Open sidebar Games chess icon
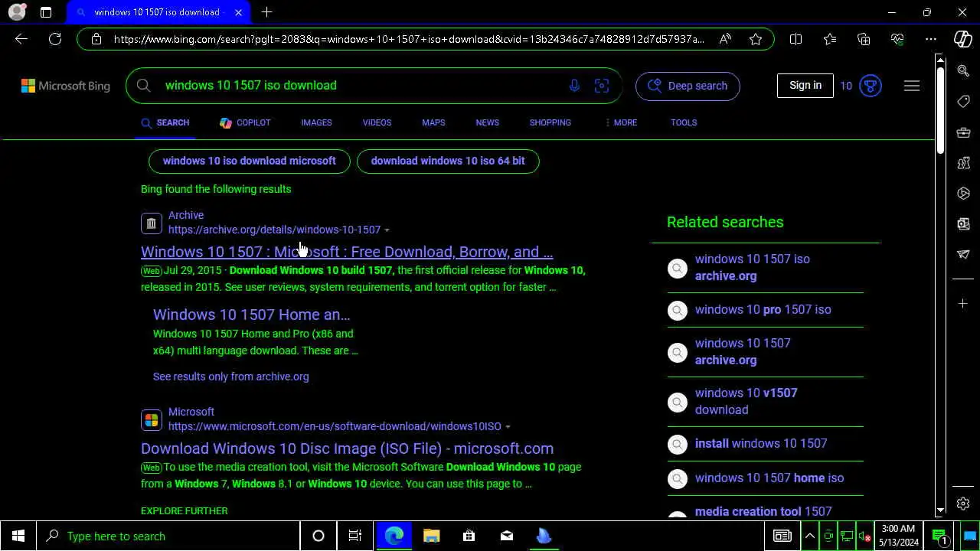This screenshot has height=551, width=980. point(963,163)
